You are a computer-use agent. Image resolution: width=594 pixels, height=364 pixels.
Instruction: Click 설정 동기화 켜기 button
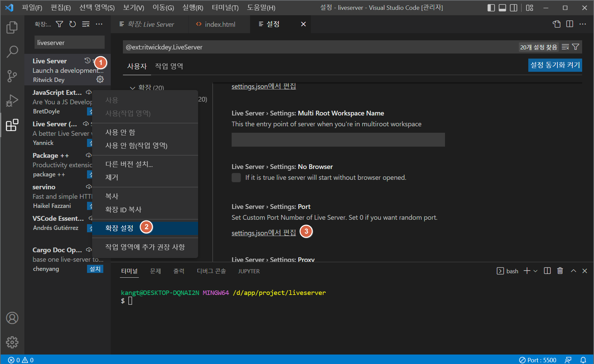point(555,65)
